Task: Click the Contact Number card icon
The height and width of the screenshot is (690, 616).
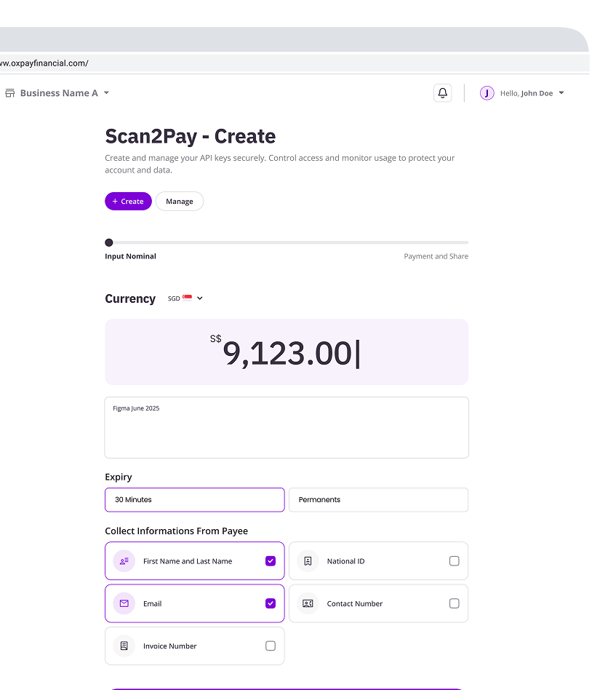Action: tap(308, 603)
